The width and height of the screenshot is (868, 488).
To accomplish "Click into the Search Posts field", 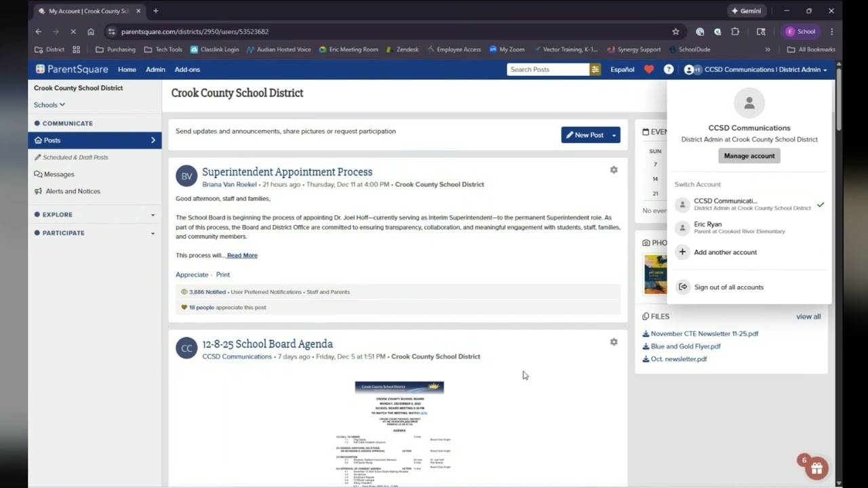I will (x=548, y=69).
